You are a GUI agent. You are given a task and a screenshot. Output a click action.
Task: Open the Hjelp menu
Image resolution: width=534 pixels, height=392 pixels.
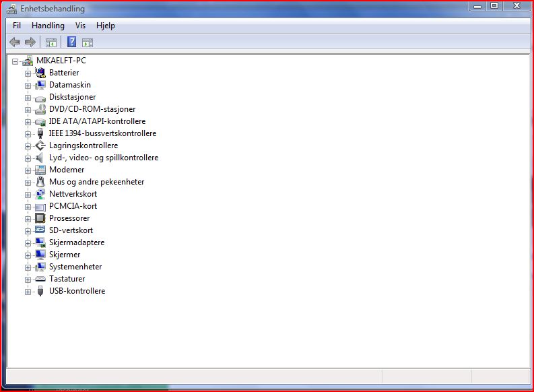point(106,26)
